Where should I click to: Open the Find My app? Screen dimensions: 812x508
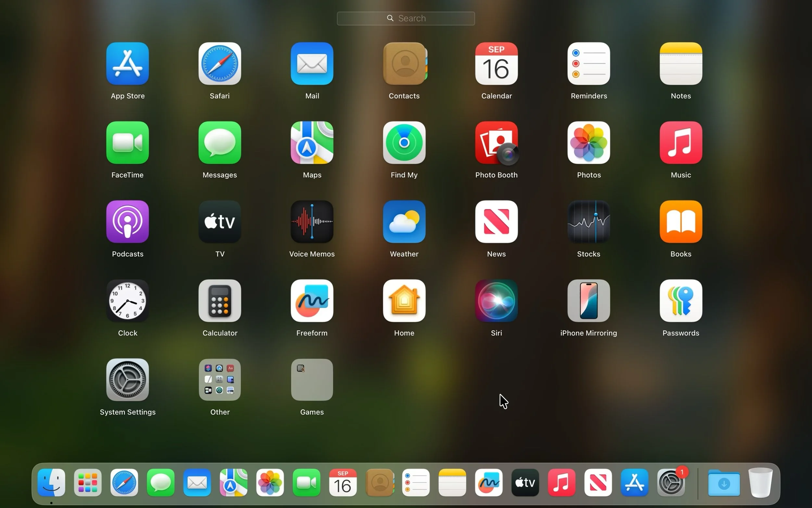click(404, 143)
